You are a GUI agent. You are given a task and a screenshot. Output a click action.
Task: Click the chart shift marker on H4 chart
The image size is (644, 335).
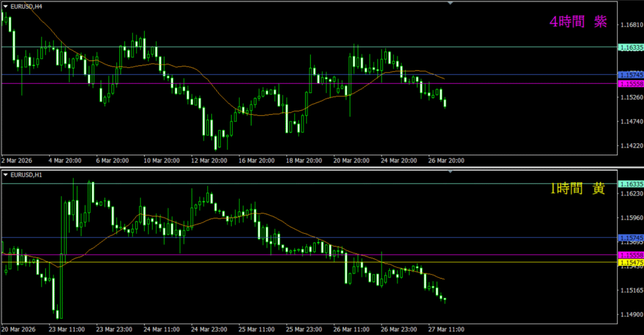450,3
